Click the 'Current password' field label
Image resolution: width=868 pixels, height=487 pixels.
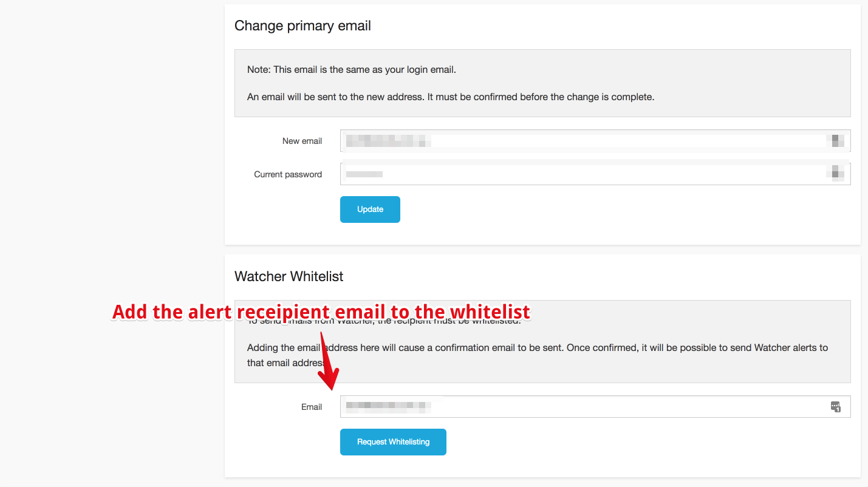(288, 174)
